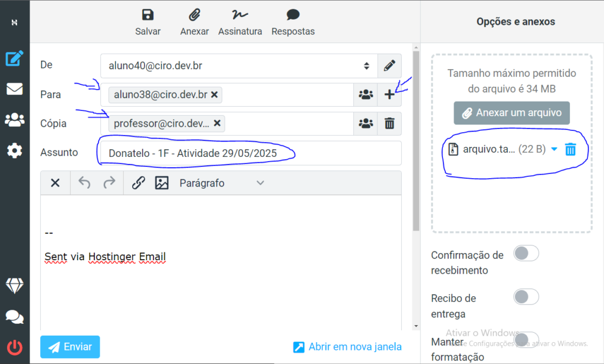
Task: Open the settings gear in sidebar
Action: point(14,150)
